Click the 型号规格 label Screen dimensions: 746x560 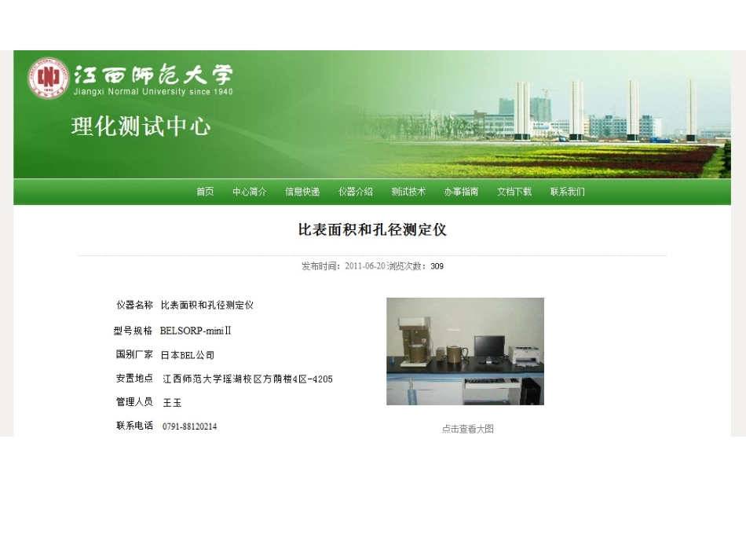pos(133,331)
